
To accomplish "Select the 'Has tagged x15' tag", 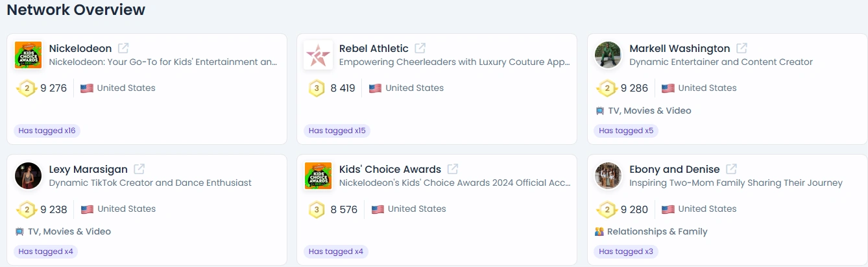I will point(337,131).
